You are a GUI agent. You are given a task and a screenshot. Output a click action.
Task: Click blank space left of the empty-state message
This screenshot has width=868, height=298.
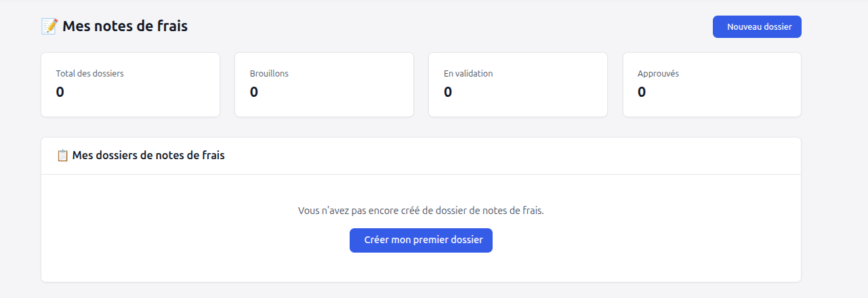(169, 211)
